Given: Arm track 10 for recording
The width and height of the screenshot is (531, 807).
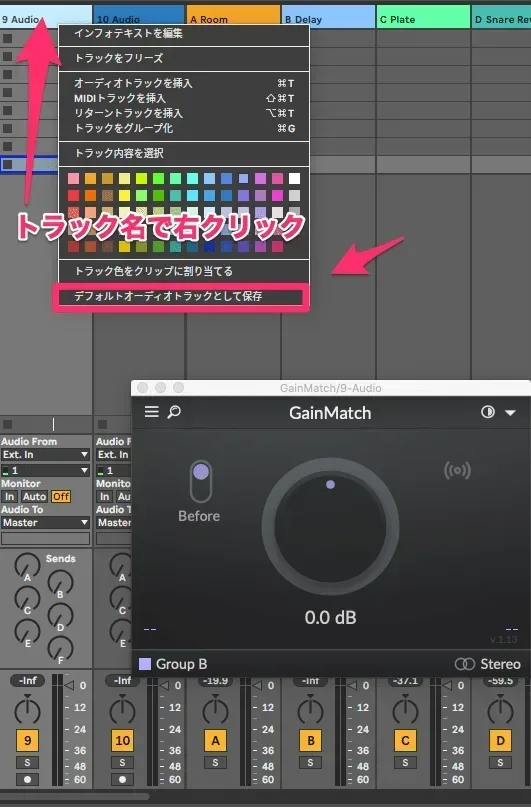Looking at the screenshot, I should coord(122,779).
